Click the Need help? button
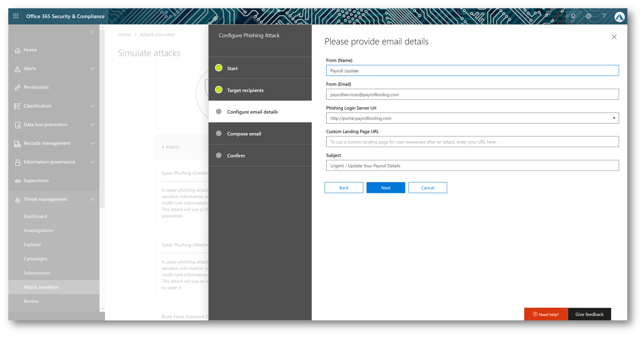The height and width of the screenshot is (337, 644). (546, 314)
